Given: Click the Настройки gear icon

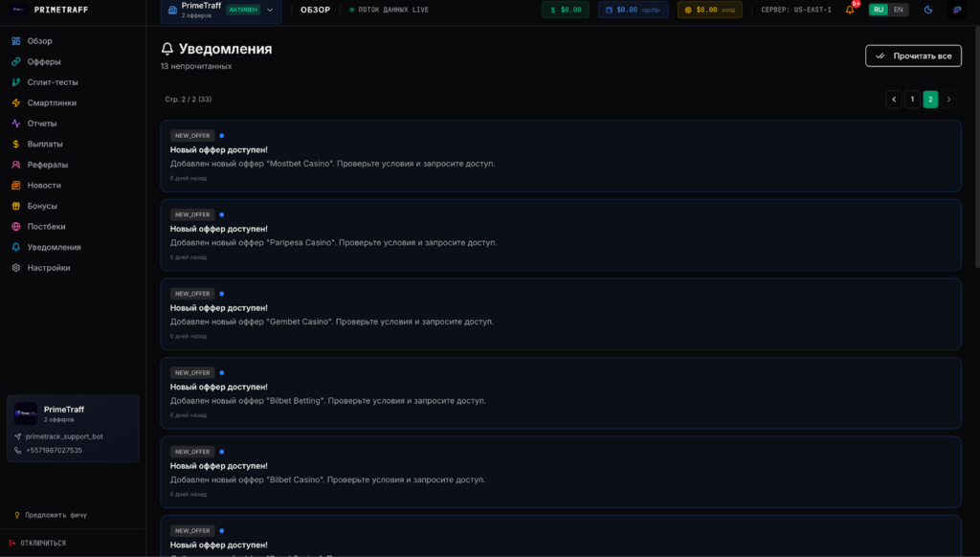Looking at the screenshot, I should click(15, 268).
